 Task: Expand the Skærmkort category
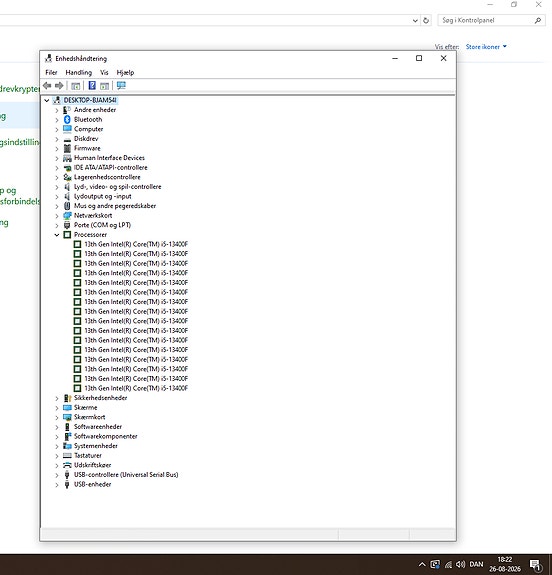[57, 417]
